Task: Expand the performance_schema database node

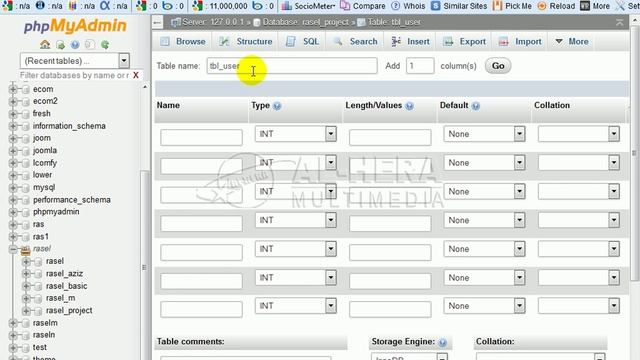Action: pos(13,200)
